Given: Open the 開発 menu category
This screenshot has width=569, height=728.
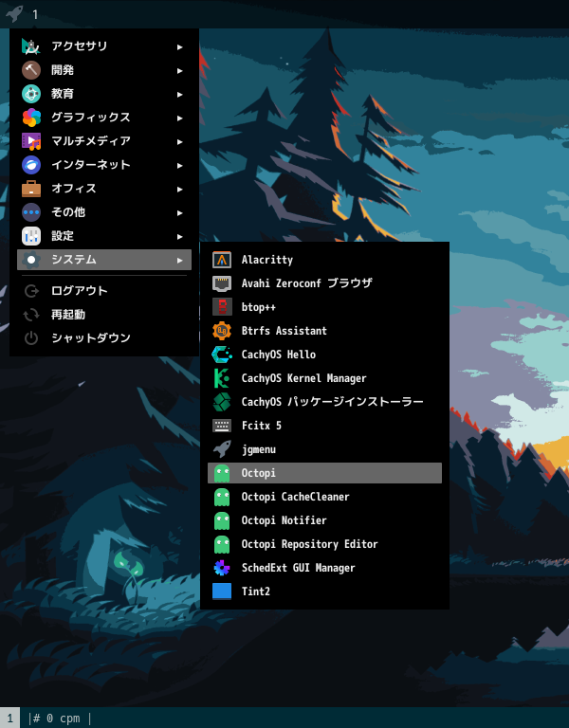Looking at the screenshot, I should [104, 70].
